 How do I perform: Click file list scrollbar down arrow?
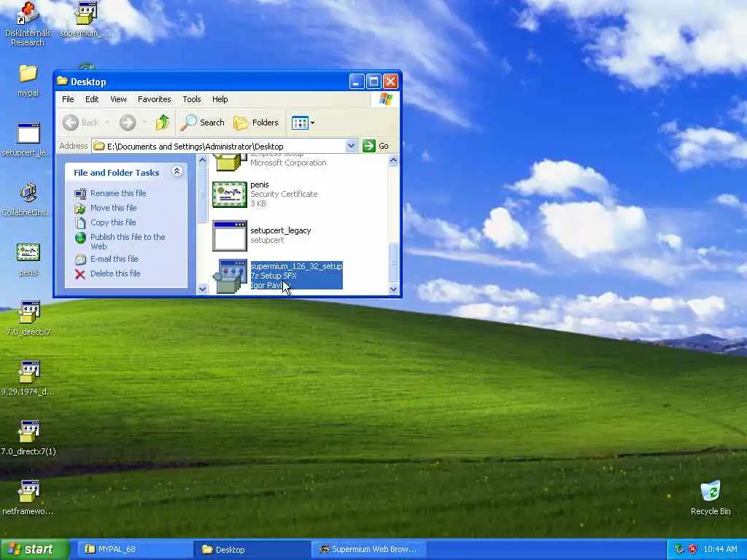tap(393, 289)
